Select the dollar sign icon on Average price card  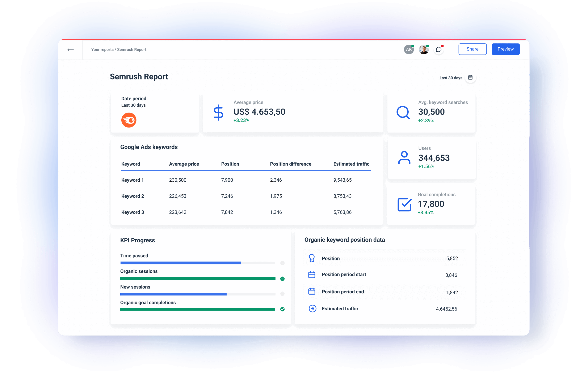(x=218, y=112)
